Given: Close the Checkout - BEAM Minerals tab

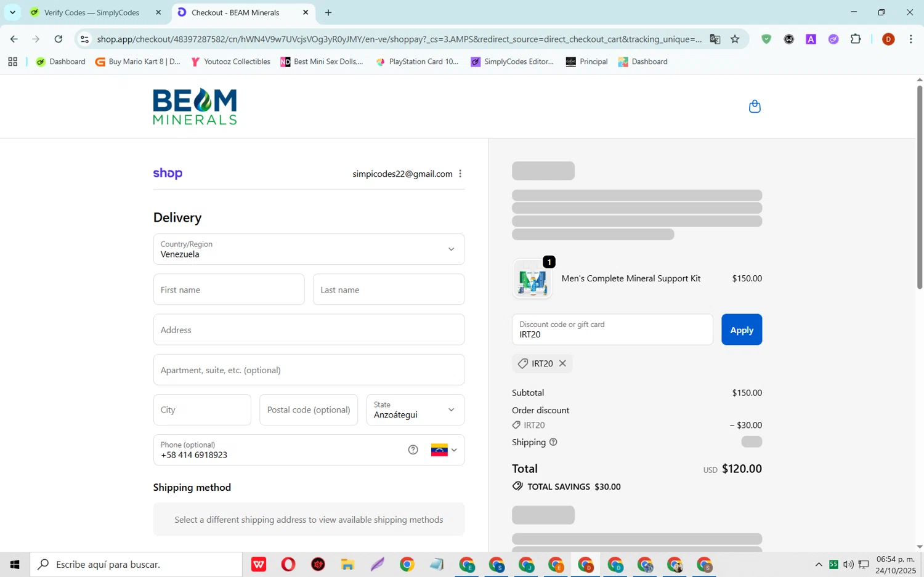Looking at the screenshot, I should coord(306,12).
